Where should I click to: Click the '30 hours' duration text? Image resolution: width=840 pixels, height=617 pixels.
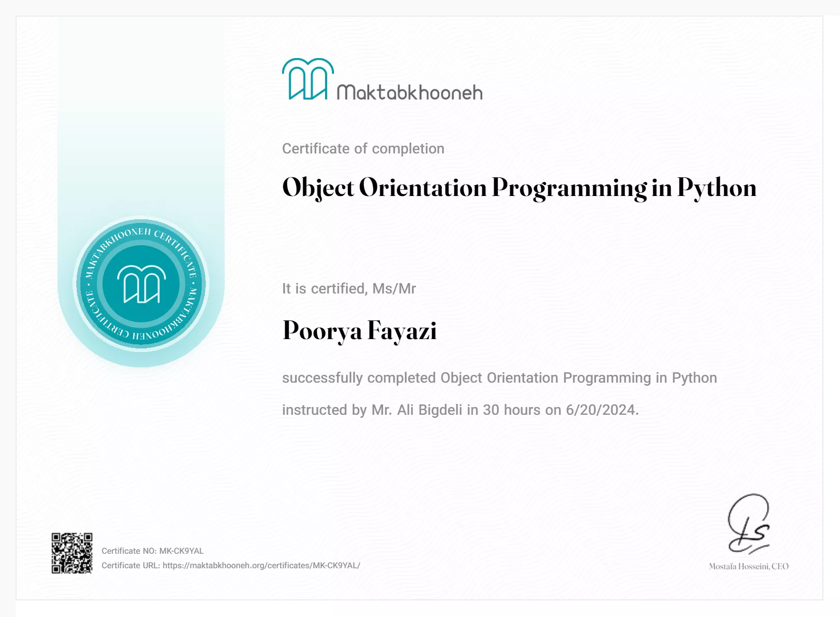512,410
